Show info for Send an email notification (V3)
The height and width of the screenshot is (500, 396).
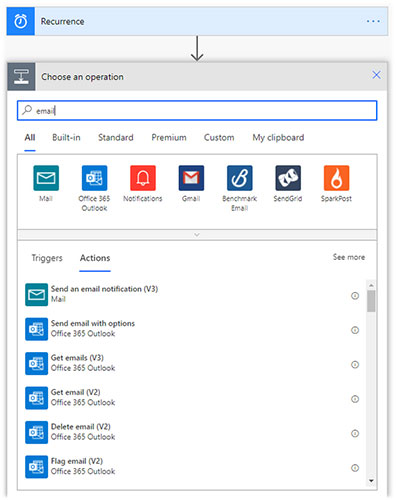point(355,296)
